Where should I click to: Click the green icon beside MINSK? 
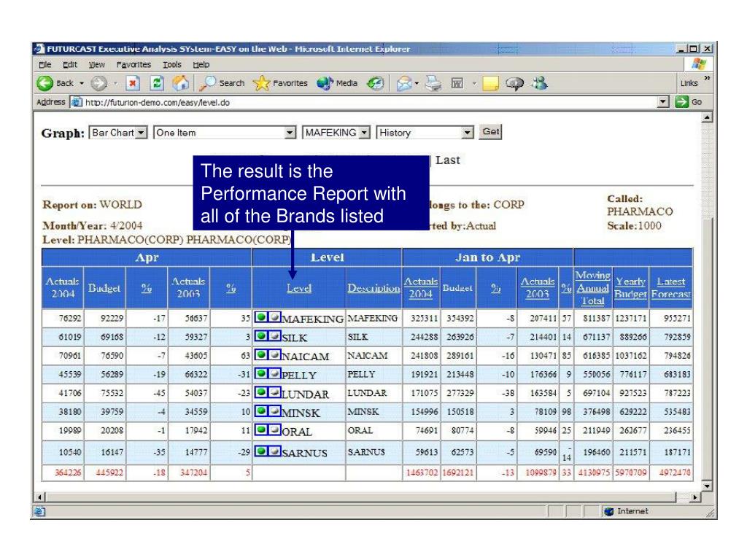[261, 411]
